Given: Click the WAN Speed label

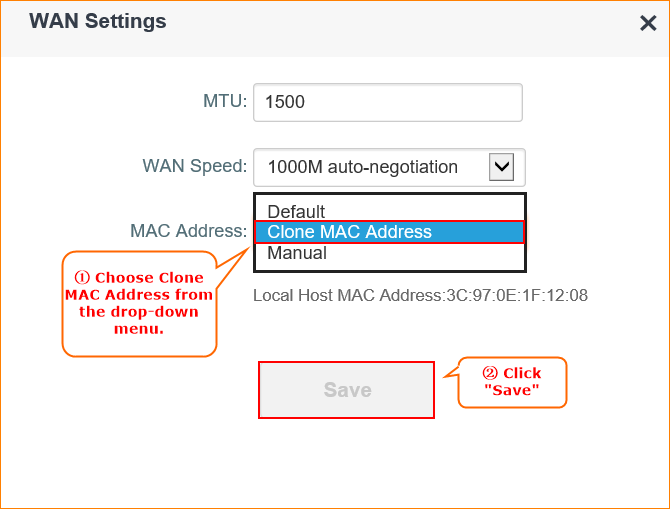Looking at the screenshot, I should [x=194, y=166].
